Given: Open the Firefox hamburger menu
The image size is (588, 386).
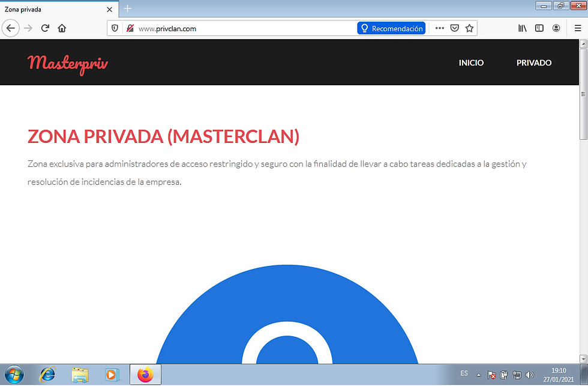Looking at the screenshot, I should pyautogui.click(x=578, y=28).
